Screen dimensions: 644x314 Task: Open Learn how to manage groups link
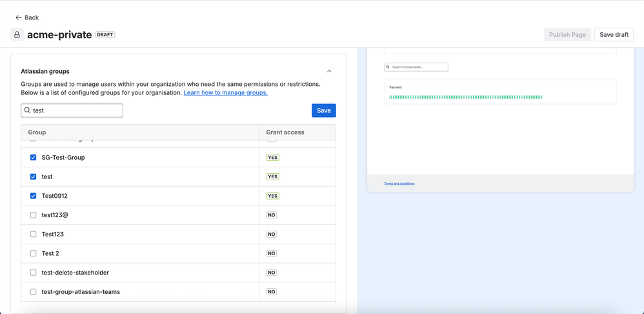click(x=225, y=93)
